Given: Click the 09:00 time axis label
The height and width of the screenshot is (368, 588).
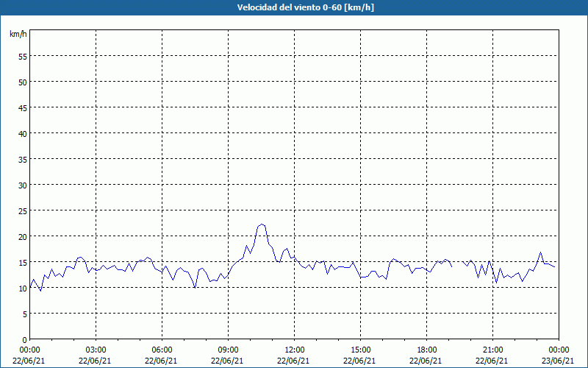Looking at the screenshot, I should tap(228, 350).
